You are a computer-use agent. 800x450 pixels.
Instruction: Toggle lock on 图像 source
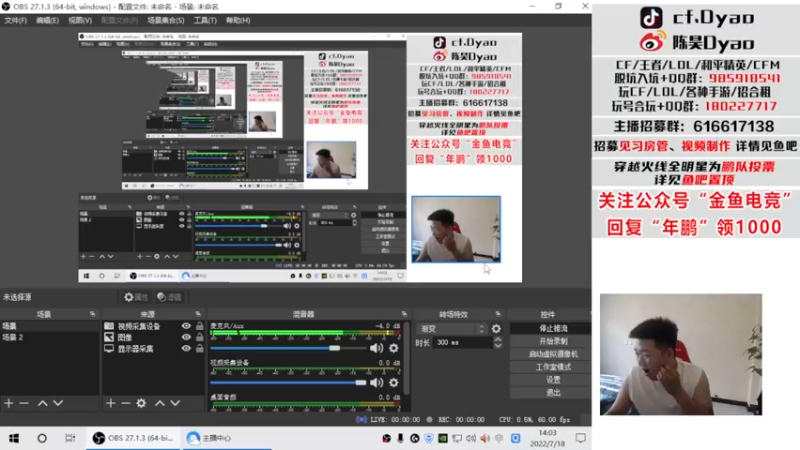click(199, 337)
